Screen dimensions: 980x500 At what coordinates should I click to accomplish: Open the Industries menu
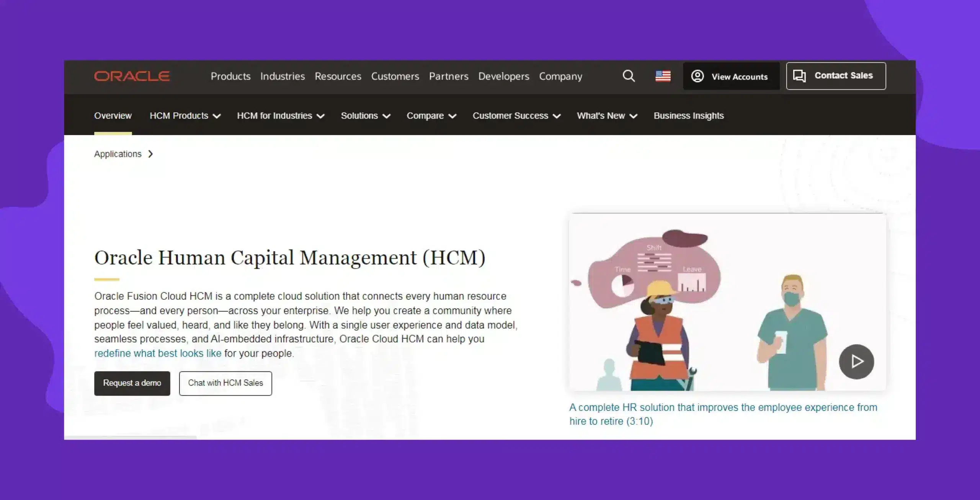[x=283, y=76]
